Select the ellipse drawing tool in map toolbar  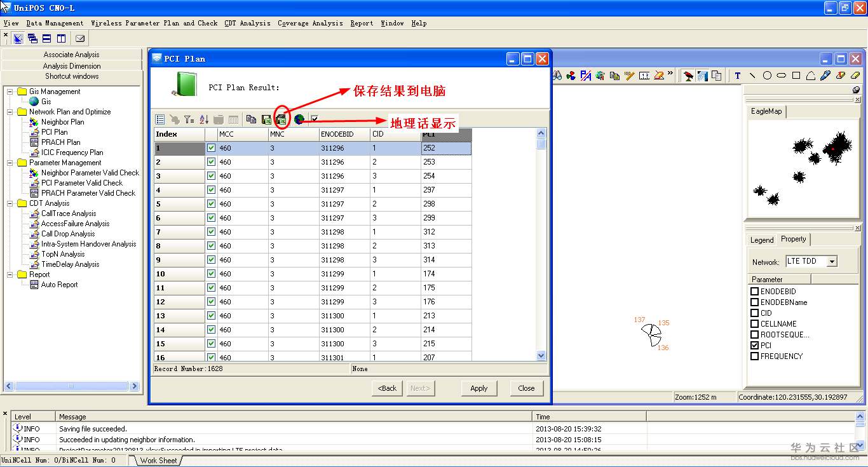[x=782, y=76]
